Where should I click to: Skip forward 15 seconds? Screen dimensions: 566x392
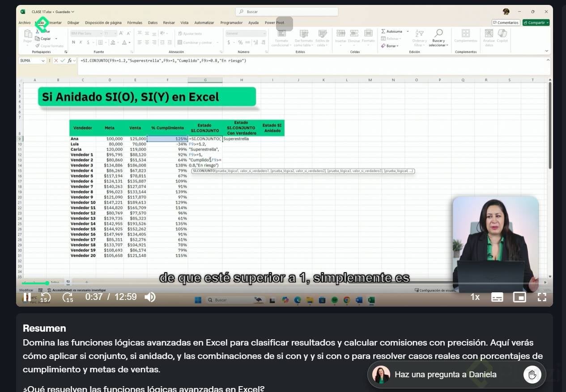tap(68, 297)
